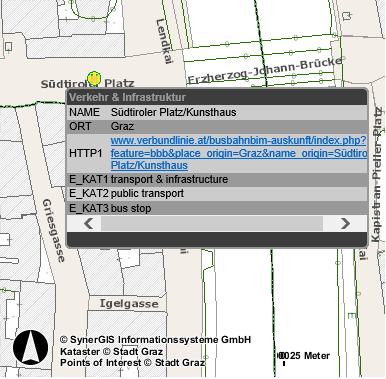This screenshot has width=386, height=379.
Task: Click the Lendkai street label
Action: (164, 41)
